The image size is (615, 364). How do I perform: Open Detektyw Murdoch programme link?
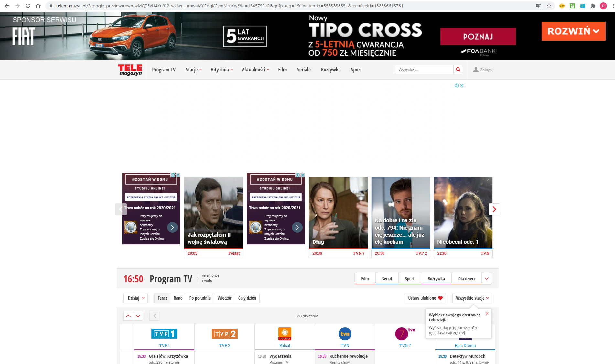[x=468, y=356]
